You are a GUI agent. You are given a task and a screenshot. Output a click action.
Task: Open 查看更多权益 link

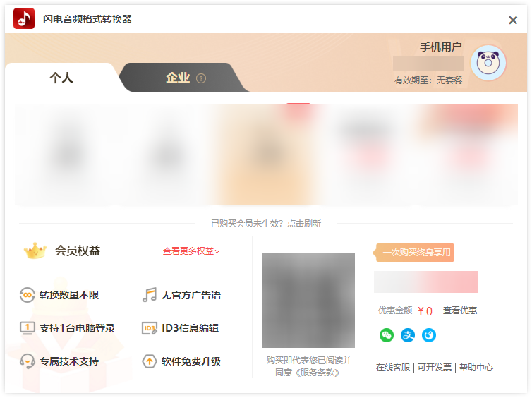pyautogui.click(x=191, y=251)
